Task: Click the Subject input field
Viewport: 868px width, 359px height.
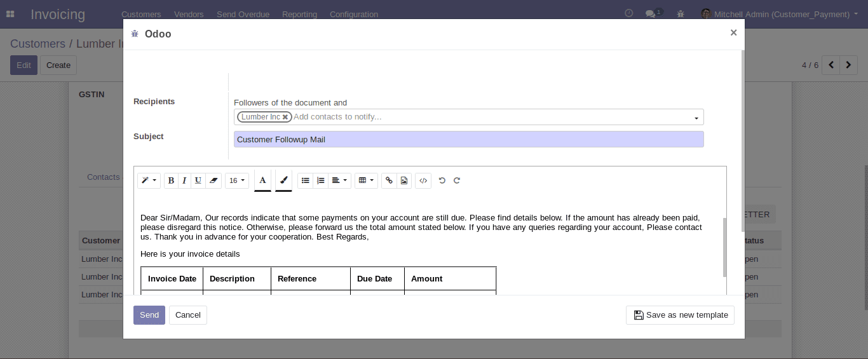Action: coord(468,139)
